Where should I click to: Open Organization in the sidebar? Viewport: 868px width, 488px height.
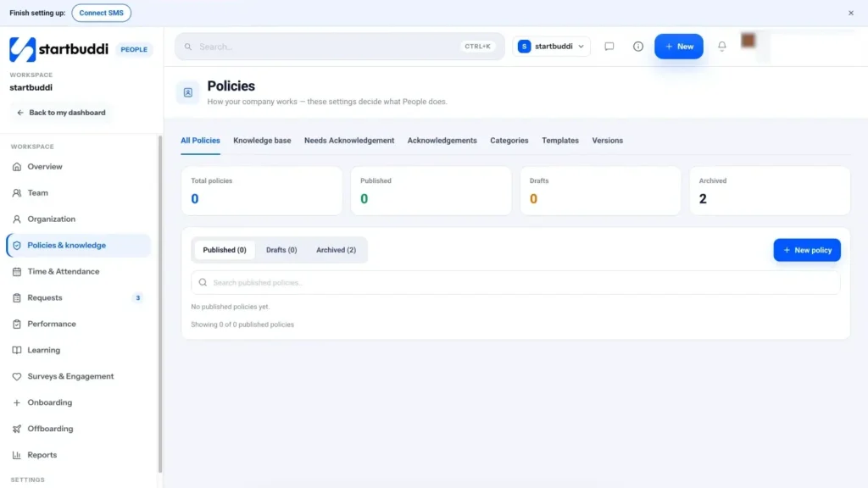point(78,219)
